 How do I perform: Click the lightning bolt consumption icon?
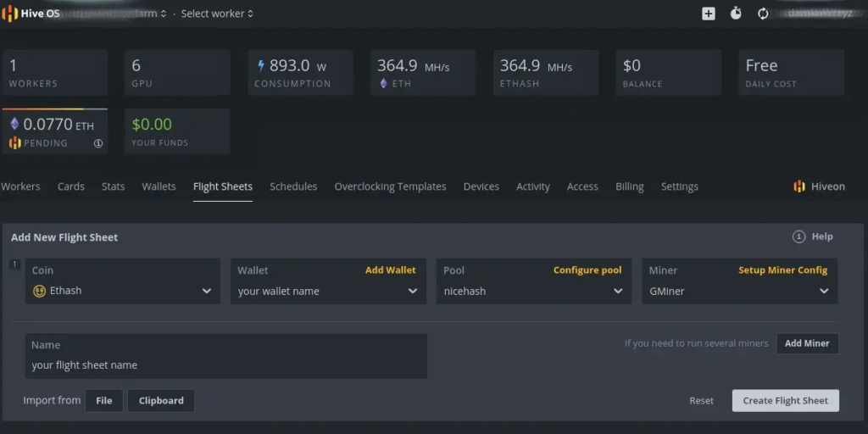tap(261, 66)
